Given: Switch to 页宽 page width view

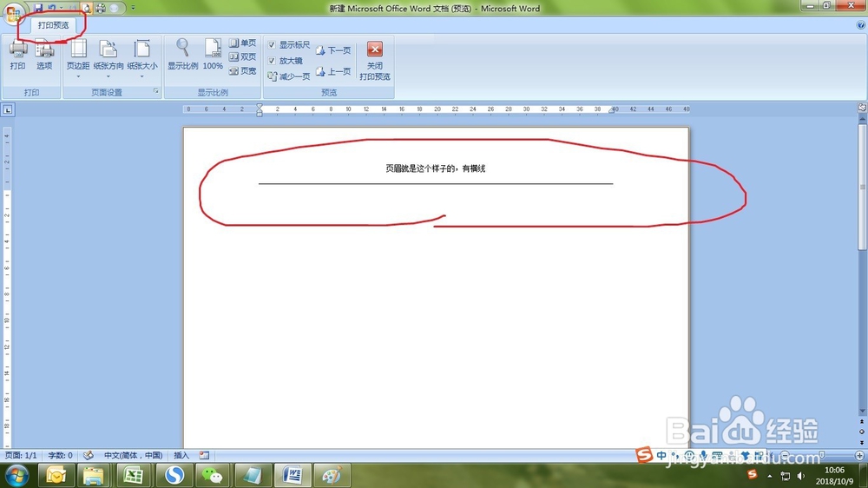Looking at the screenshot, I should pyautogui.click(x=242, y=71).
